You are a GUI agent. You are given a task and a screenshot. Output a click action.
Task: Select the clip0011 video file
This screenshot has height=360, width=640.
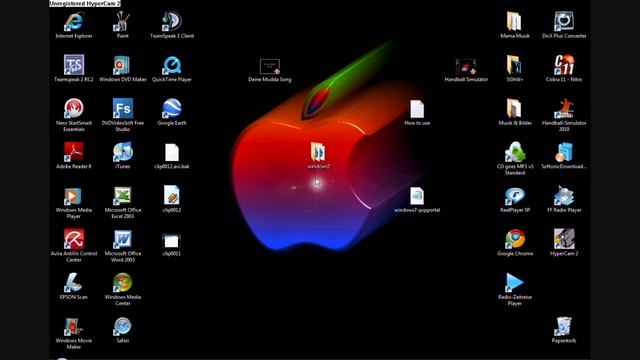tap(171, 241)
